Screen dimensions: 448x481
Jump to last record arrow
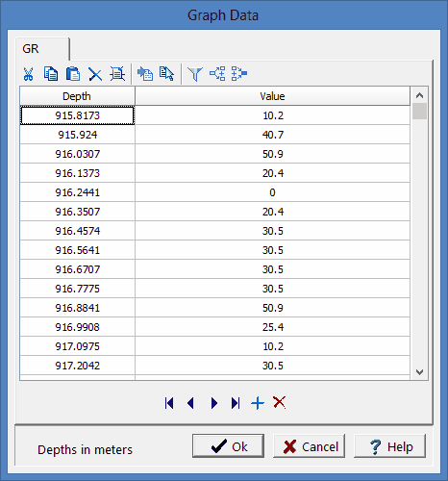(236, 403)
